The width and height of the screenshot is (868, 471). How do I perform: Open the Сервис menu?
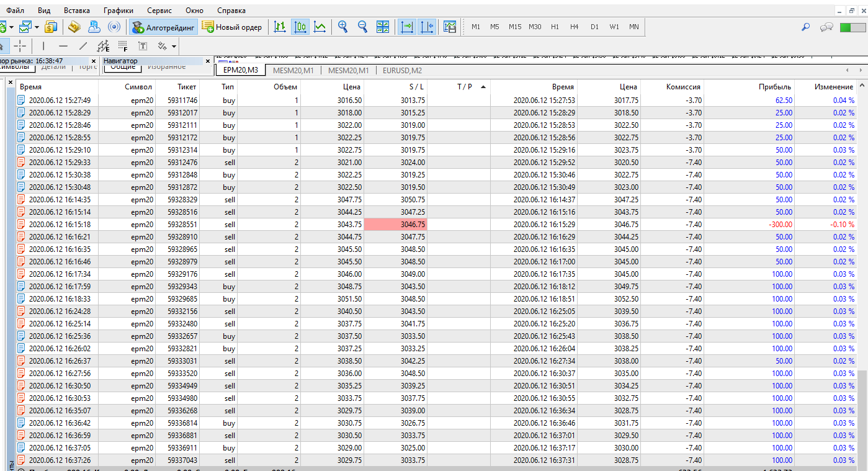159,11
